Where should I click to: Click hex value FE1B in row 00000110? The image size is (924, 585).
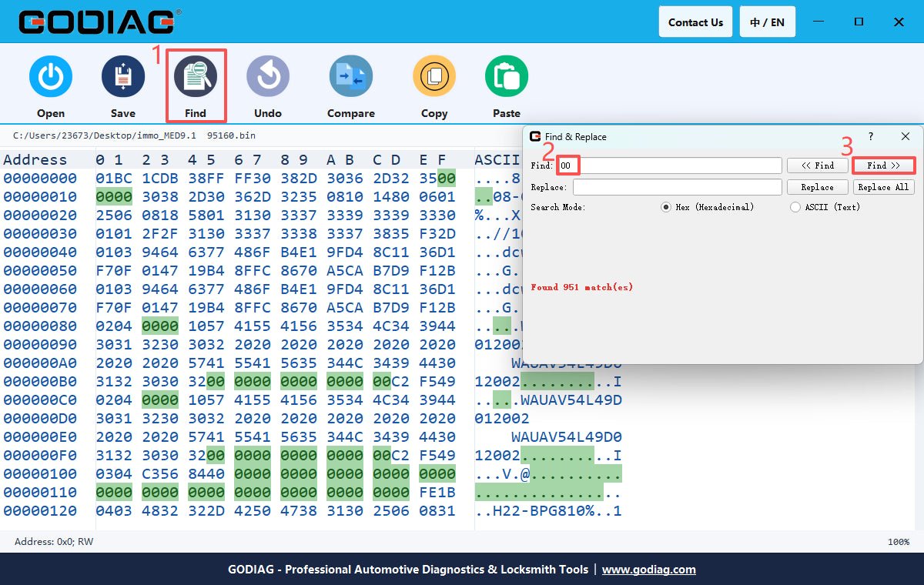tap(437, 493)
